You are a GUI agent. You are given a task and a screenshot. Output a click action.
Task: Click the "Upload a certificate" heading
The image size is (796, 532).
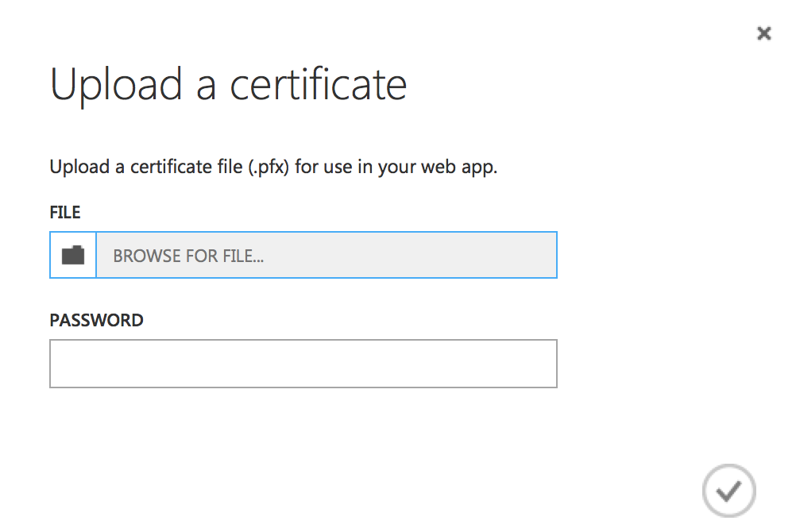[229, 83]
